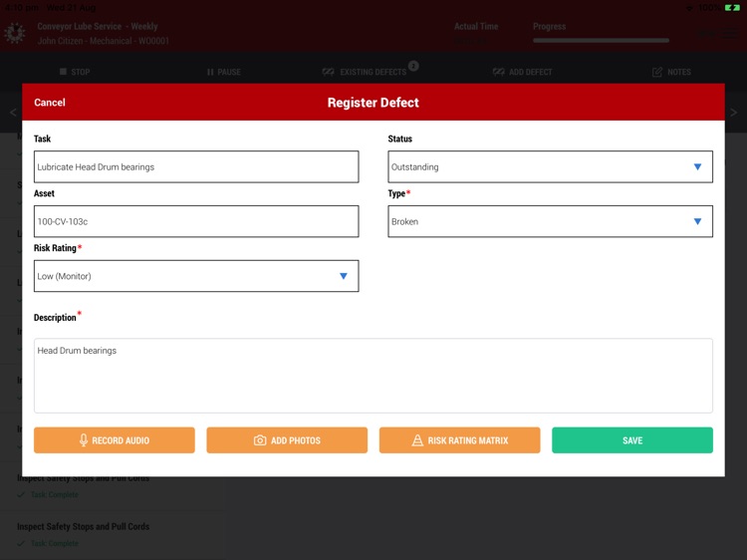Click the battery icon in status bar

click(732, 8)
